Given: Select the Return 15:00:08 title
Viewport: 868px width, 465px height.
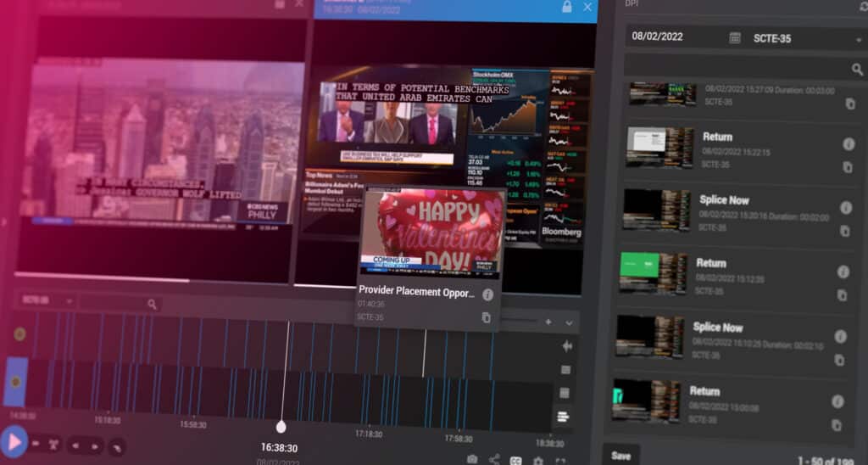Looking at the screenshot, I should point(704,390).
